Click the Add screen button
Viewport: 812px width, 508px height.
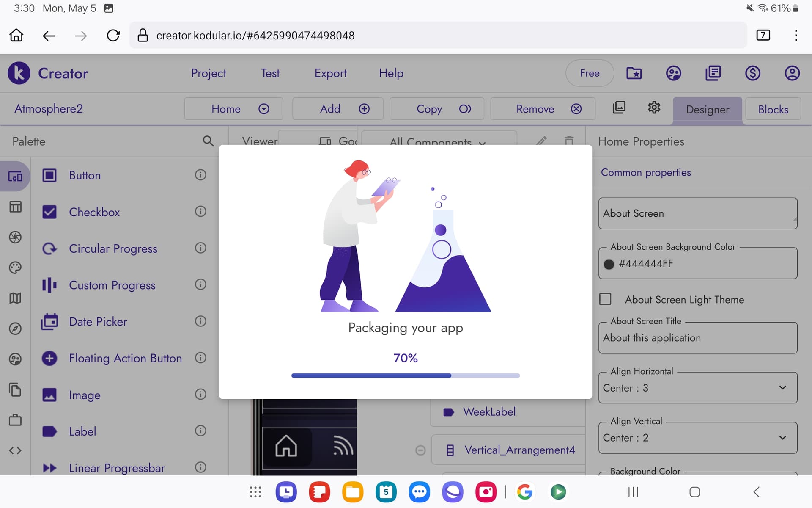337,109
